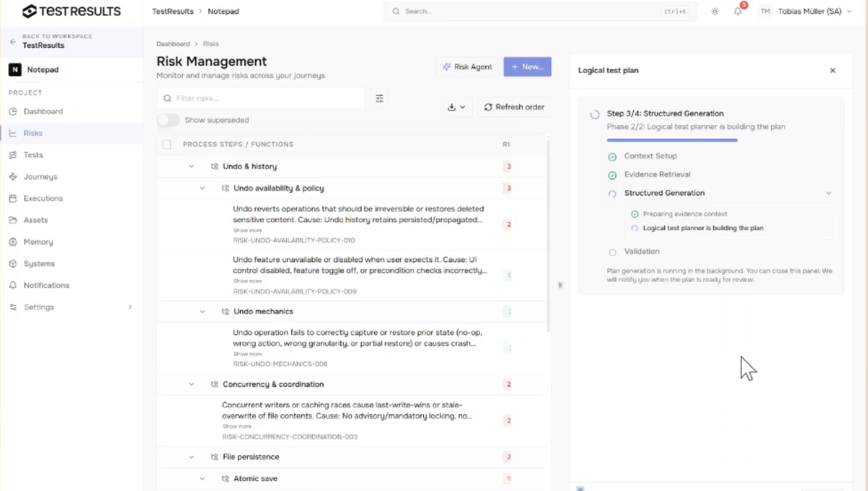This screenshot has height=491, width=868.
Task: Collapse the File persistence group
Action: point(192,457)
